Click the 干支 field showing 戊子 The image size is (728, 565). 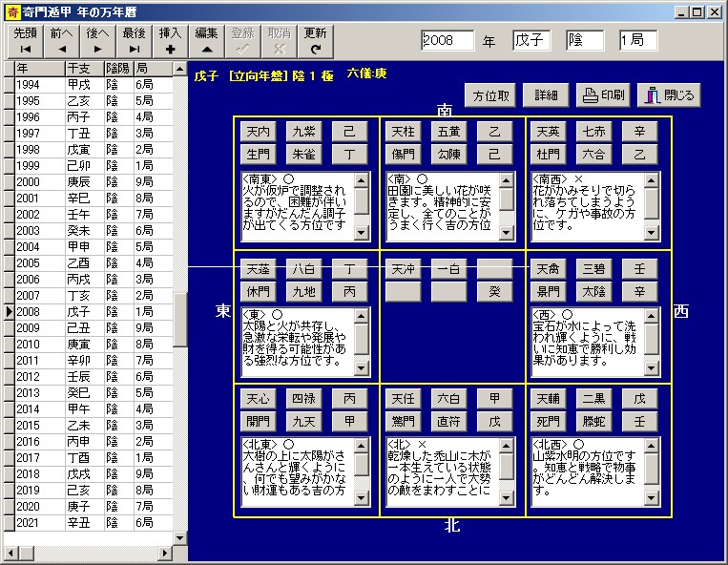point(532,41)
